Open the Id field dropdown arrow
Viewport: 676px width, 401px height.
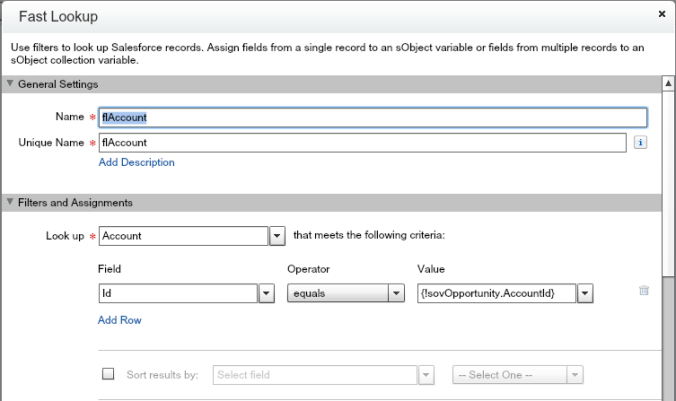pos(266,293)
